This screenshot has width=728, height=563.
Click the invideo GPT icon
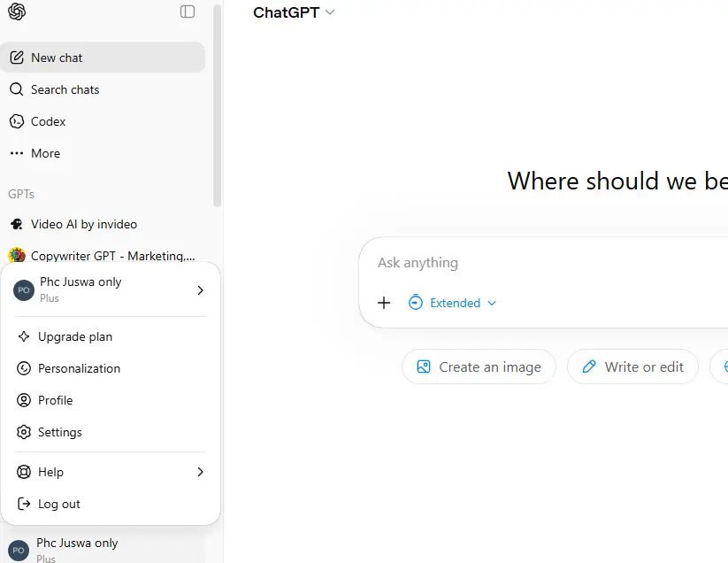click(17, 224)
